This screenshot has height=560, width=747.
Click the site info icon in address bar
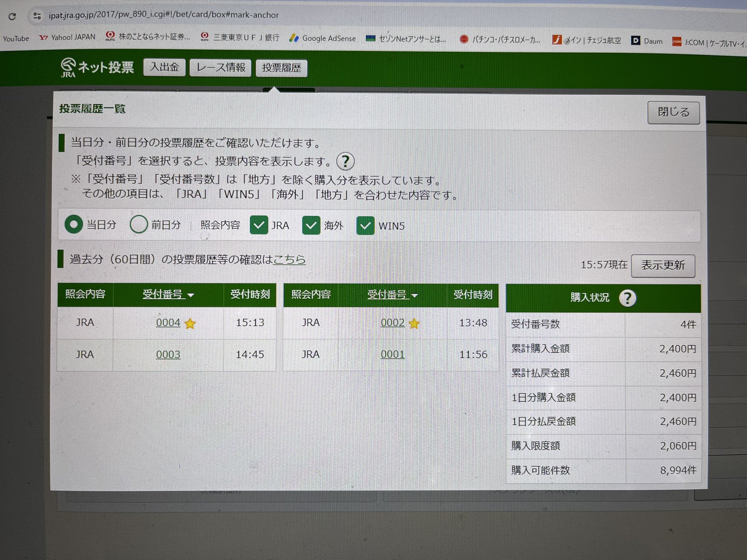[37, 16]
